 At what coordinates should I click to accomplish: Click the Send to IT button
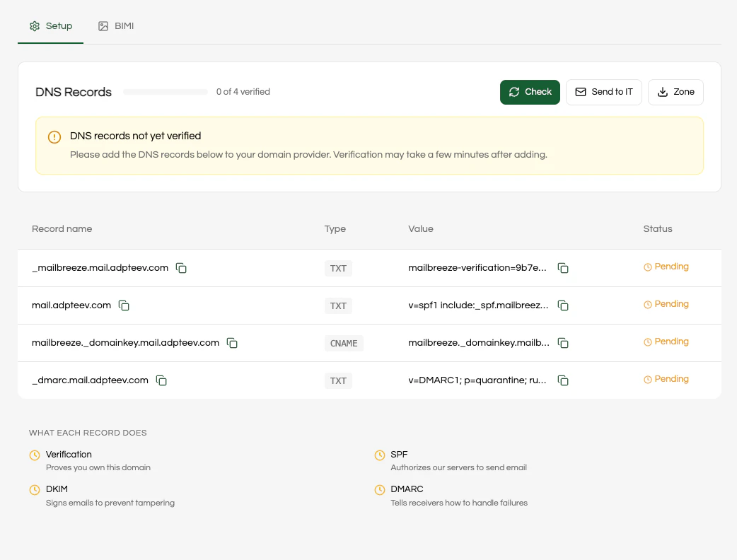(x=603, y=92)
